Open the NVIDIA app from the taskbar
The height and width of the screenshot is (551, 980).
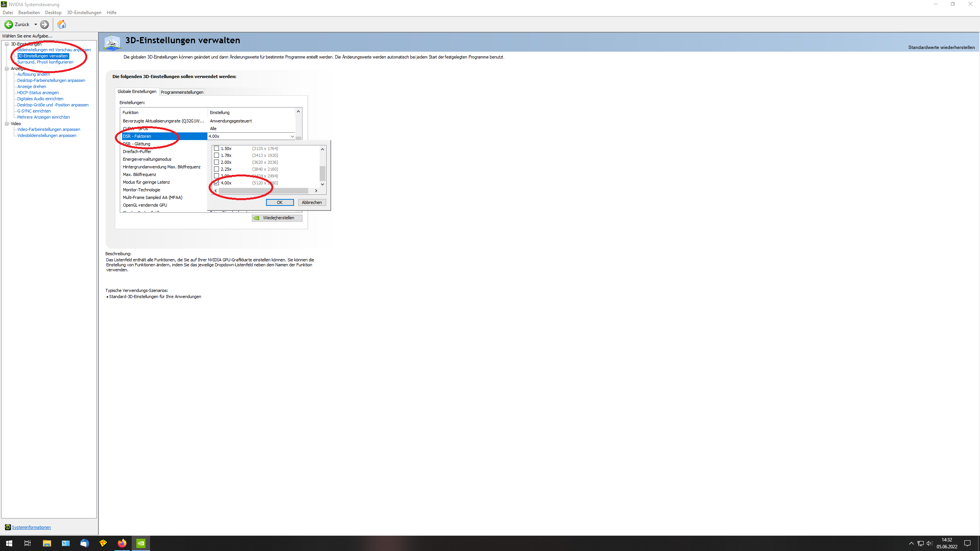click(x=141, y=543)
